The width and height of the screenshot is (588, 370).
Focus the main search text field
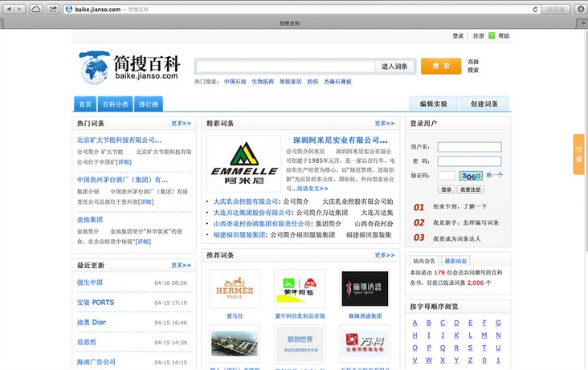tap(285, 67)
